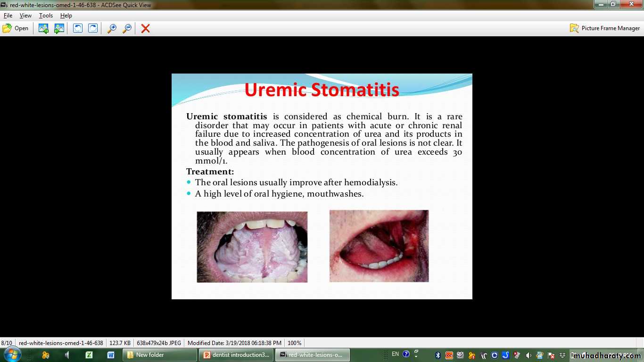Switch to the New folder taskbar window
The width and height of the screenshot is (644, 362).
(x=159, y=355)
